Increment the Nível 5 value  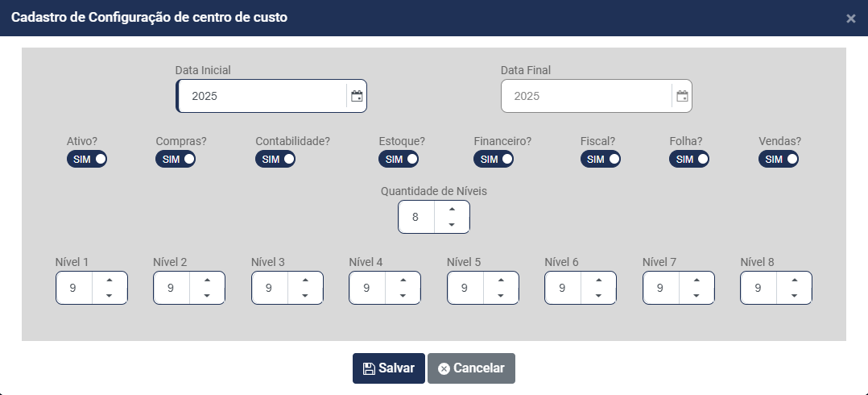pos(501,280)
